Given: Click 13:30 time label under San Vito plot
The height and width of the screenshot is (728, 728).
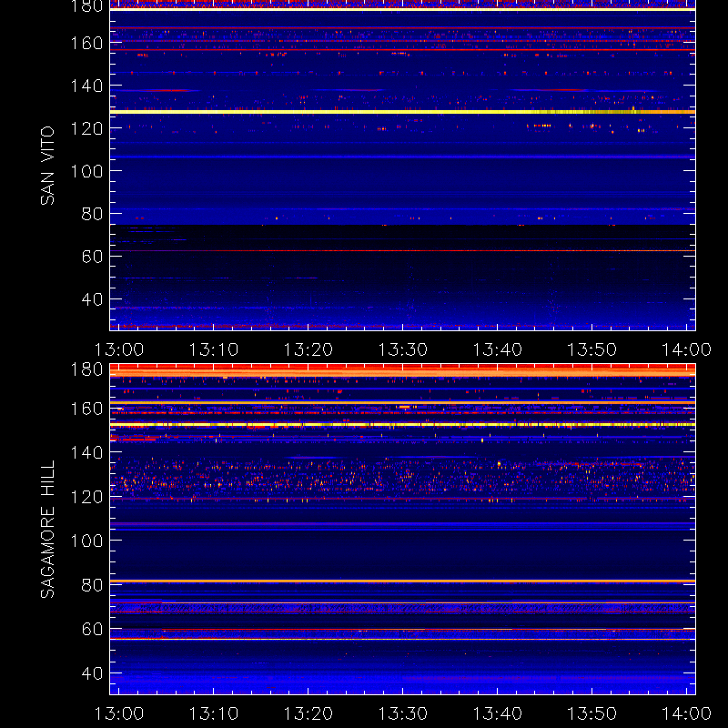Looking at the screenshot, I should click(403, 349).
